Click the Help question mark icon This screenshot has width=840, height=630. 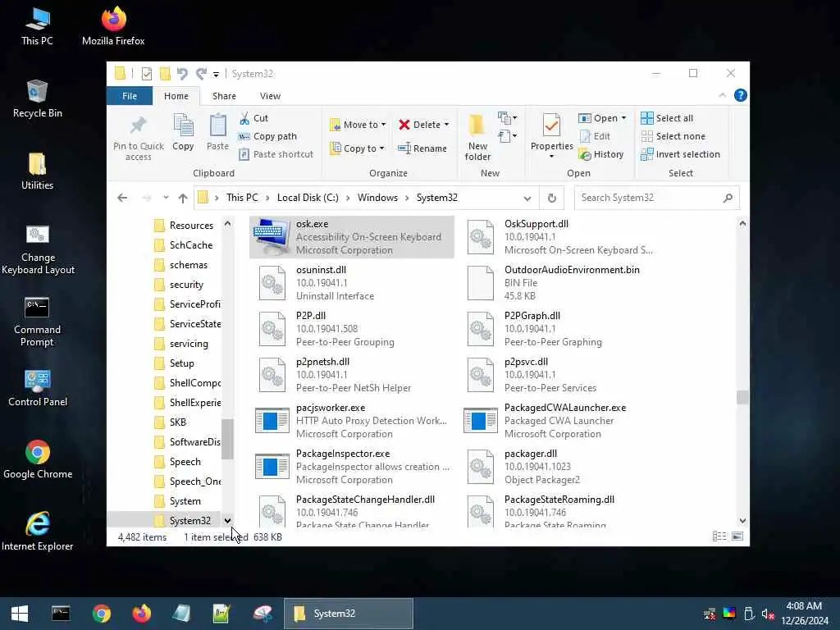pos(741,95)
